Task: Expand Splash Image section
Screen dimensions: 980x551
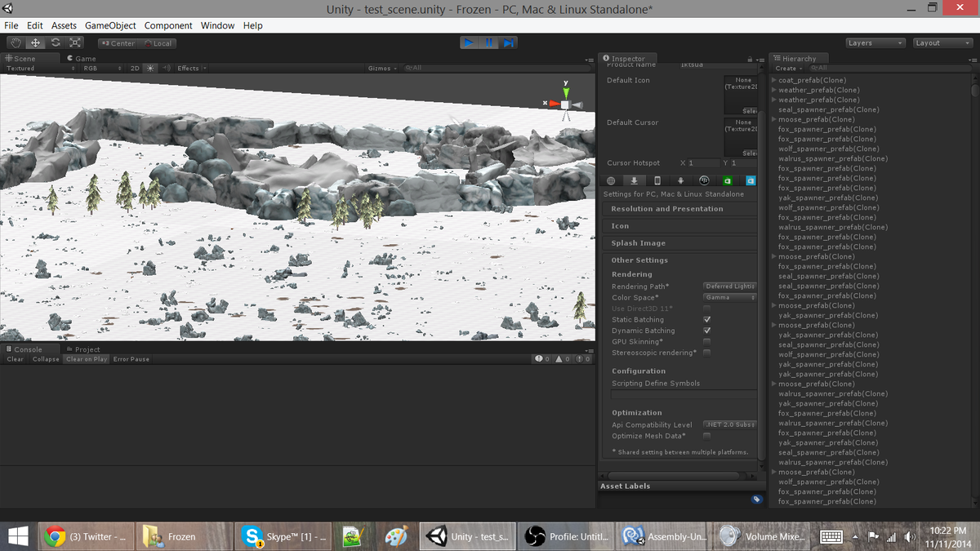Action: click(679, 243)
